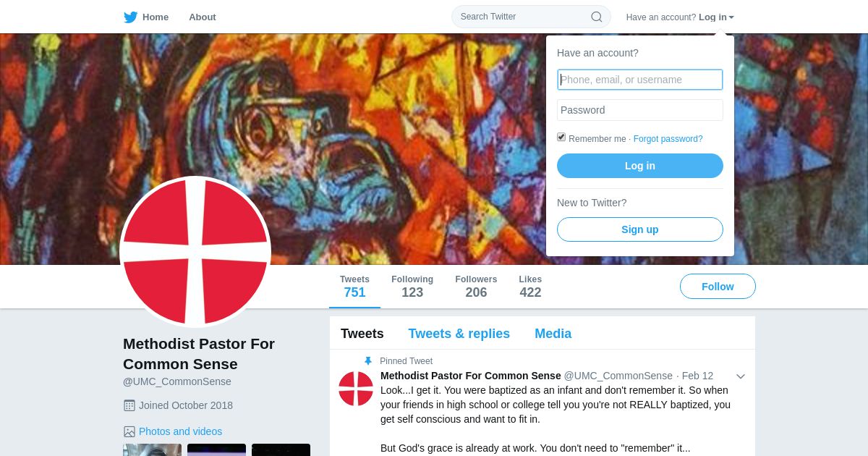Screen dimensions: 868x456
Task: Click the Photos and videos picture icon
Action: [129, 431]
